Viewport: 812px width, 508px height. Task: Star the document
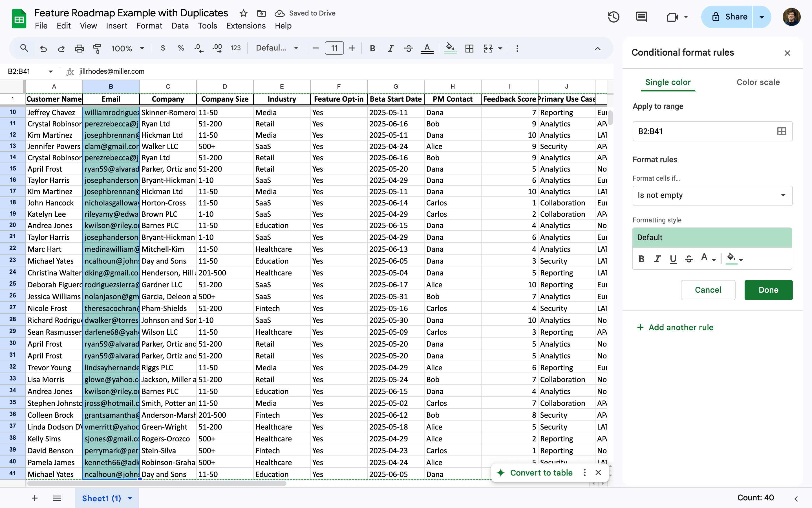244,13
